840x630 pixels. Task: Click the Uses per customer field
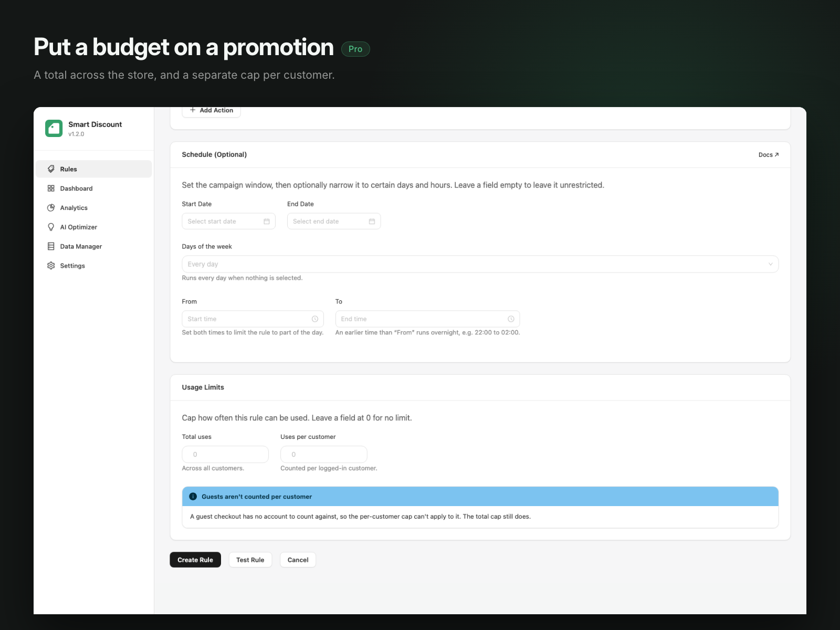point(323,455)
